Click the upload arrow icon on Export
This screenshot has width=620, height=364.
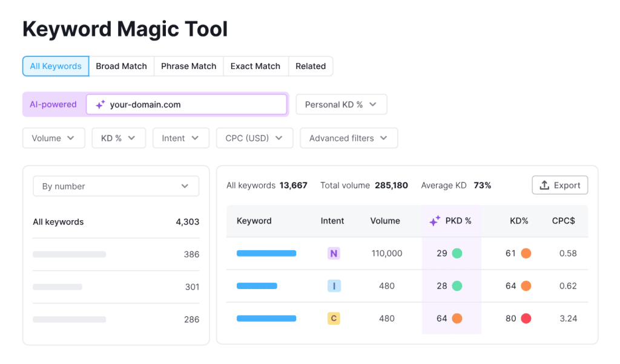(x=544, y=186)
